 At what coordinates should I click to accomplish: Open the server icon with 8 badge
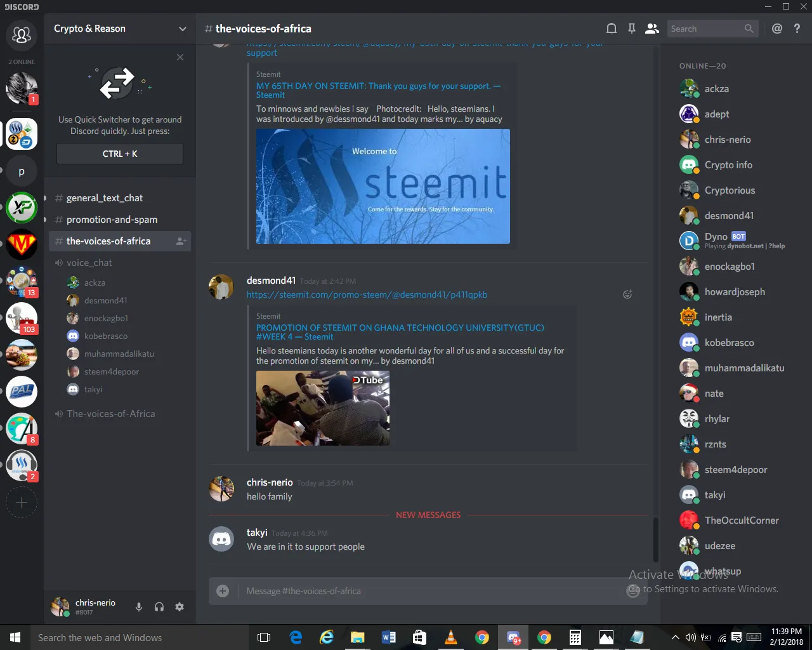coord(22,428)
